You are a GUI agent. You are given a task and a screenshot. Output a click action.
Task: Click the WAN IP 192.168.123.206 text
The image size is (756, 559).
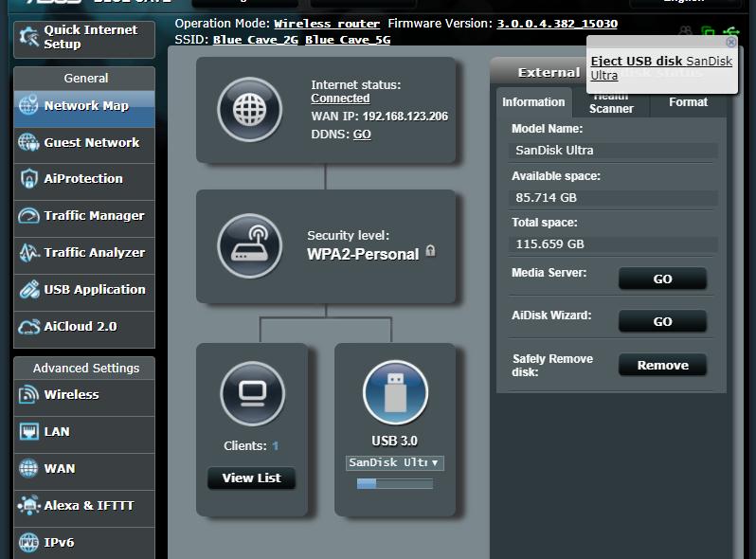[x=380, y=117]
